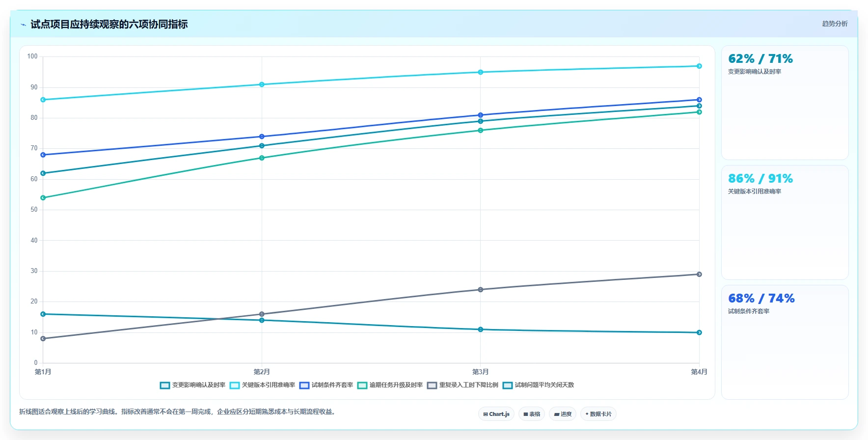Click the Chart.js tag
This screenshot has height=440, width=868.
coord(496,414)
